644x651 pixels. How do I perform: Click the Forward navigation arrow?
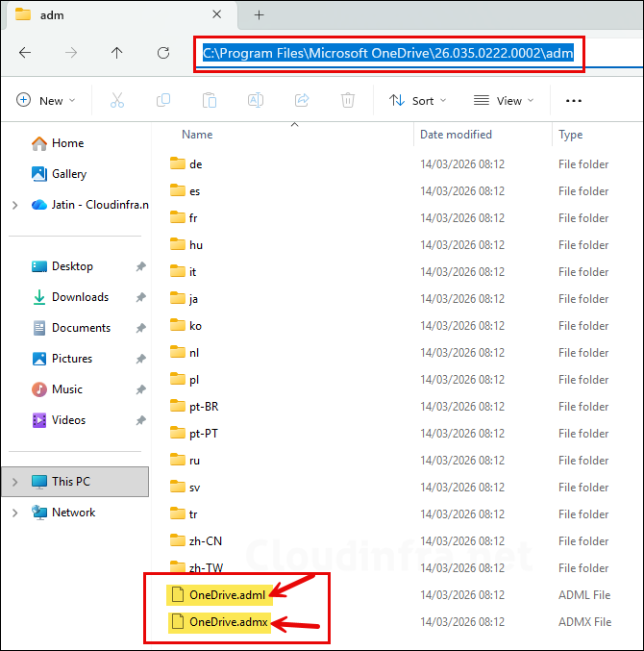click(x=71, y=53)
